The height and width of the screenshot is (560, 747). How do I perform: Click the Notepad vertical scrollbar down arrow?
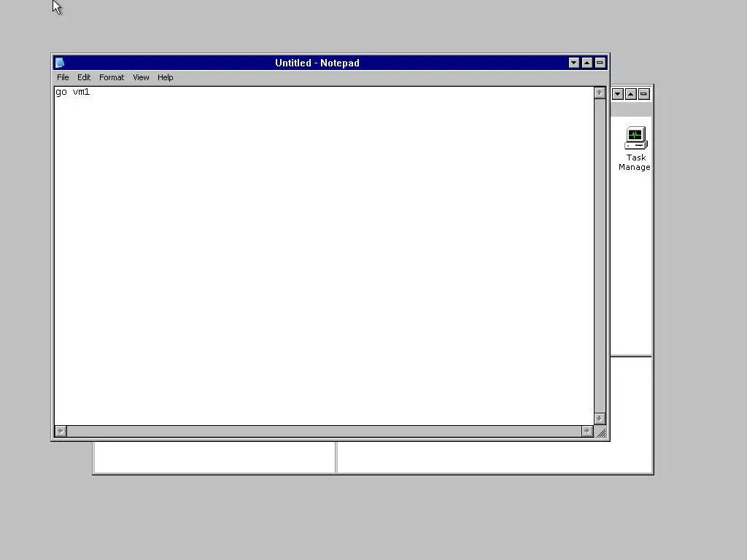tap(600, 419)
